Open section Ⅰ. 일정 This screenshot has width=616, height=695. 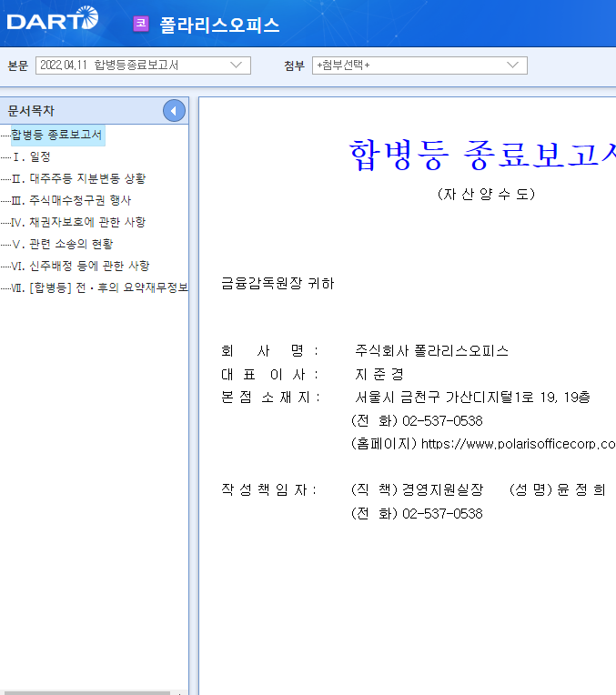point(31,156)
